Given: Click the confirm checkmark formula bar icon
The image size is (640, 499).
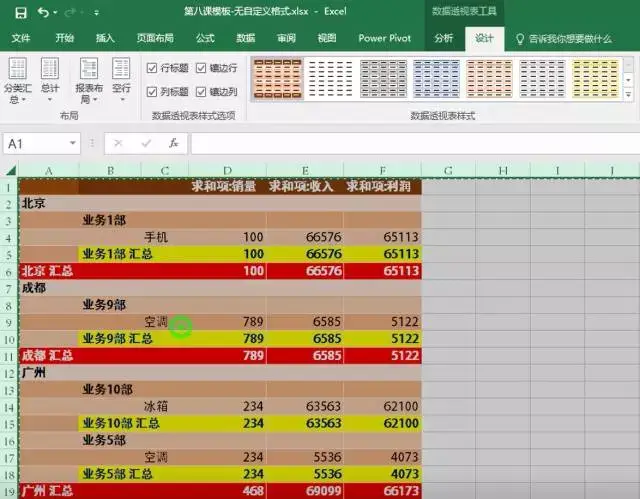Looking at the screenshot, I should tap(146, 143).
